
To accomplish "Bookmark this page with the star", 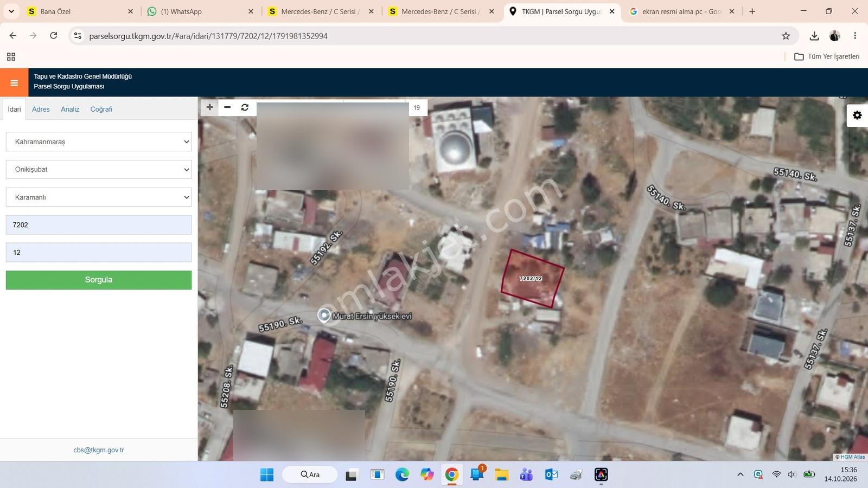I will 786,36.
